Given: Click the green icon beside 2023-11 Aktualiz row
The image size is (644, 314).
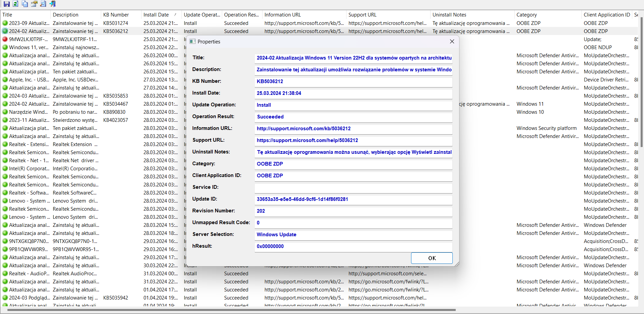Looking at the screenshot, I should point(5,120).
